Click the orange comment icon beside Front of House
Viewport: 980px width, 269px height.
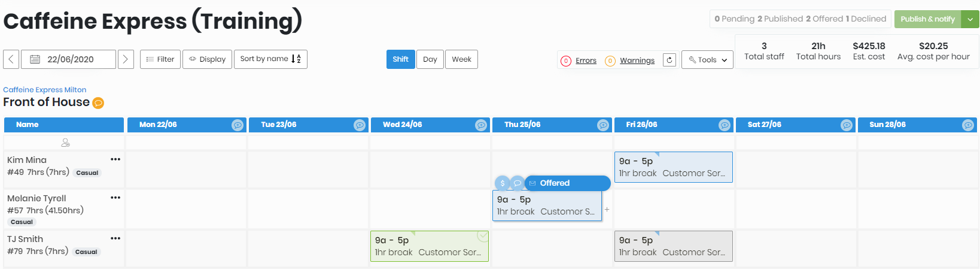[x=98, y=103]
